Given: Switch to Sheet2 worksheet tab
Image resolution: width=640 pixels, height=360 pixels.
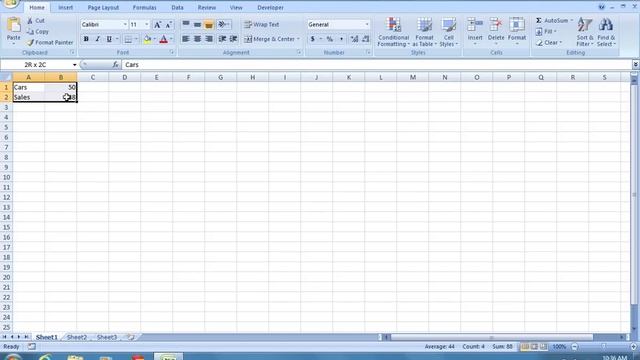Looking at the screenshot, I should click(77, 337).
